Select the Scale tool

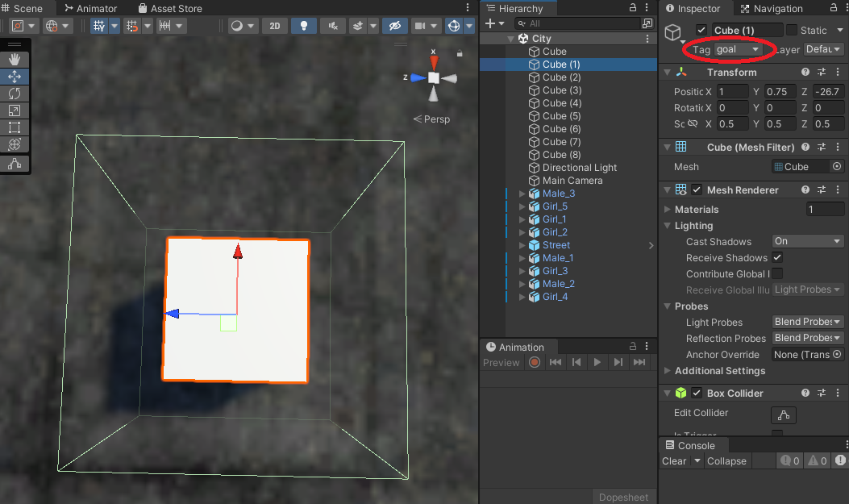click(15, 110)
